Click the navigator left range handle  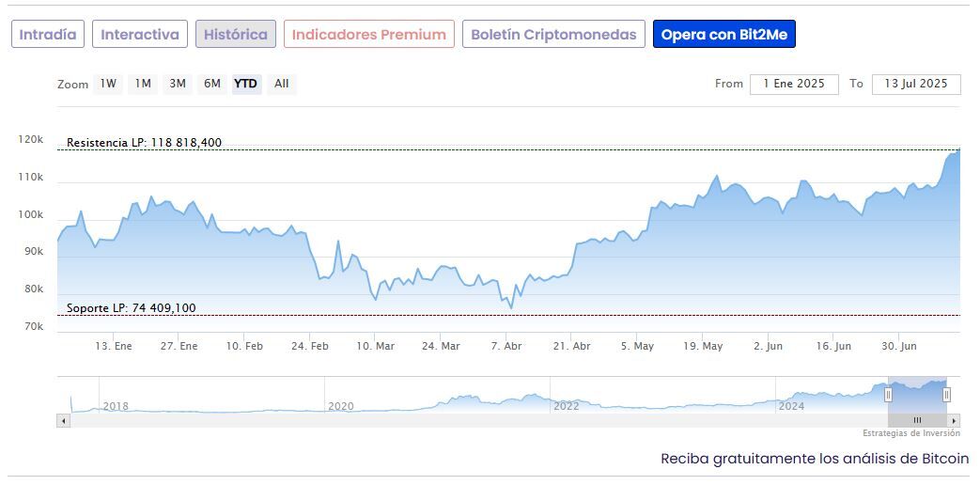[888, 395]
